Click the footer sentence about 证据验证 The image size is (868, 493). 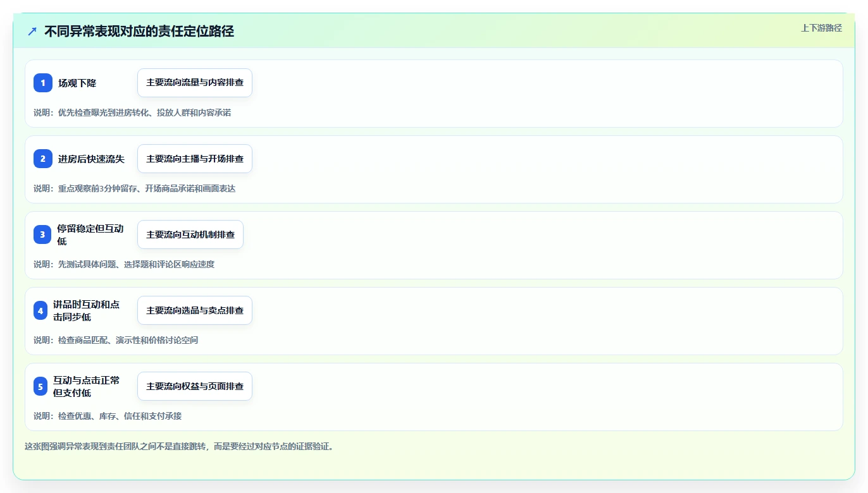click(179, 446)
